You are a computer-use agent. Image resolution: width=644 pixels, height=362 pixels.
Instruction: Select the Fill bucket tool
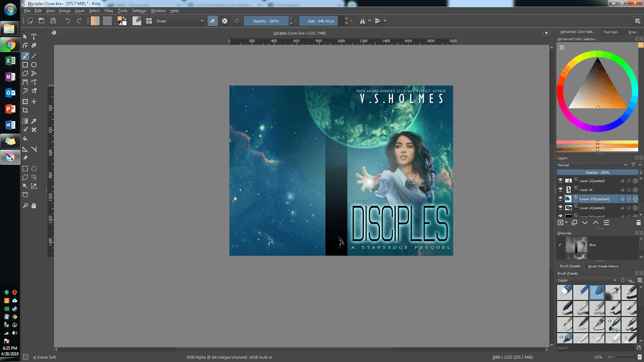click(x=25, y=139)
